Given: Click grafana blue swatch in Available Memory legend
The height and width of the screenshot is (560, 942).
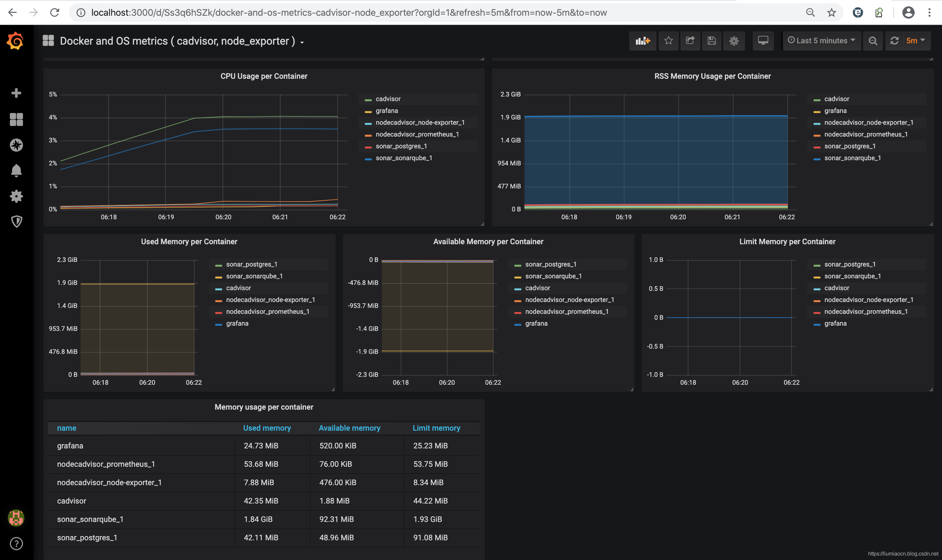Looking at the screenshot, I should pyautogui.click(x=518, y=324).
